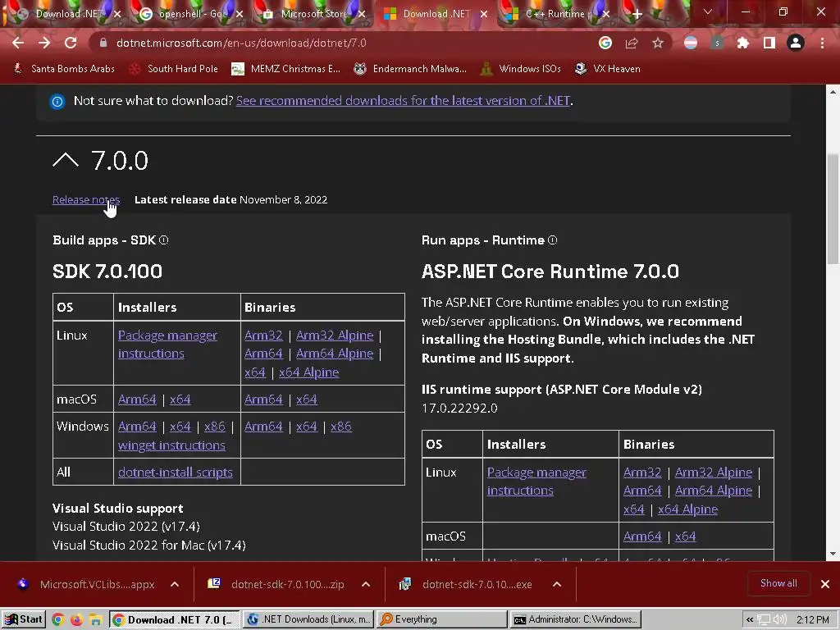
Task: Download SDK macOS Arm64 installer
Action: [137, 399]
